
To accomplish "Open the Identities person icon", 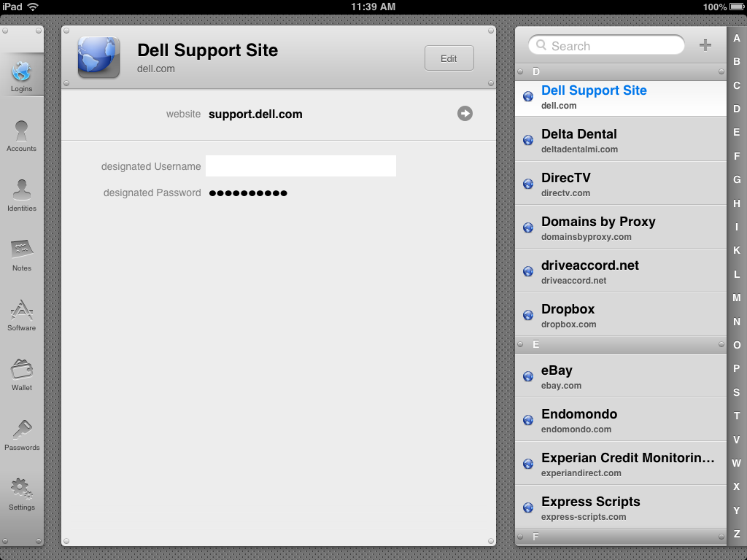I will click(x=21, y=190).
